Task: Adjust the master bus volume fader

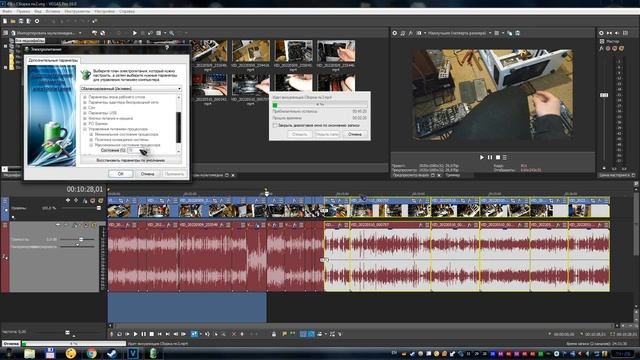Action: click(x=604, y=95)
